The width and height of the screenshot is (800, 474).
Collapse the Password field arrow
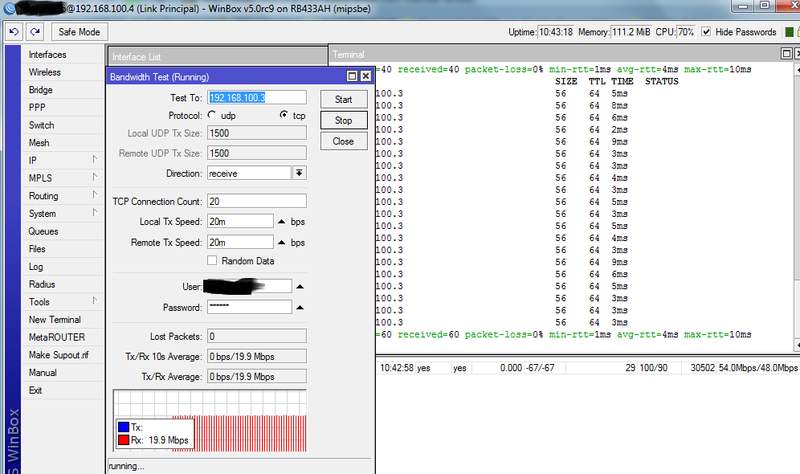pyautogui.click(x=300, y=308)
